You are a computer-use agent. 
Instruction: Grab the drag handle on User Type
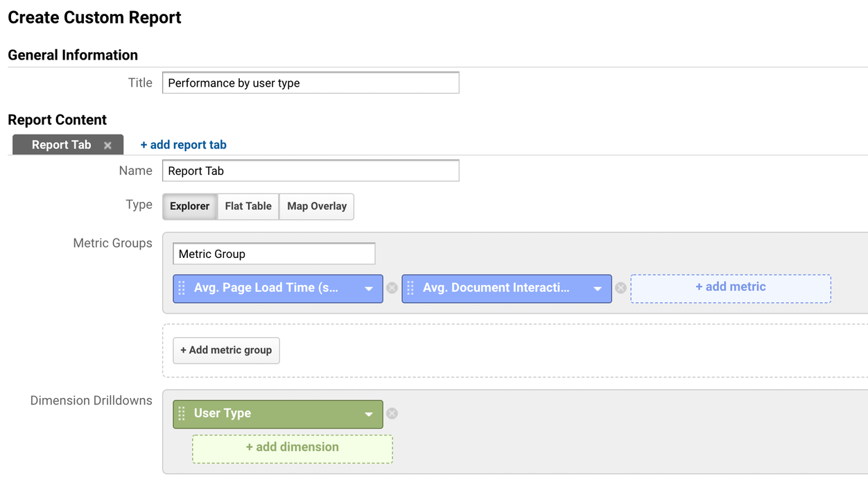182,413
